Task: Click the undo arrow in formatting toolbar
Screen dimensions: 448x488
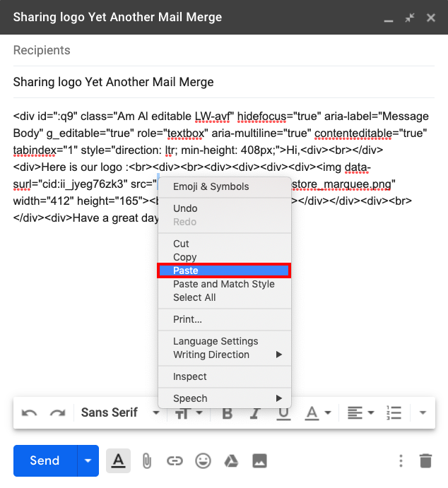Action: tap(29, 413)
